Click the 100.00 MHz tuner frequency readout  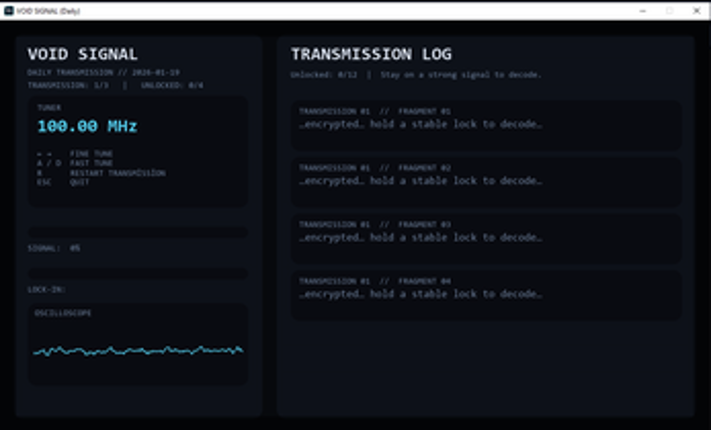pos(87,127)
